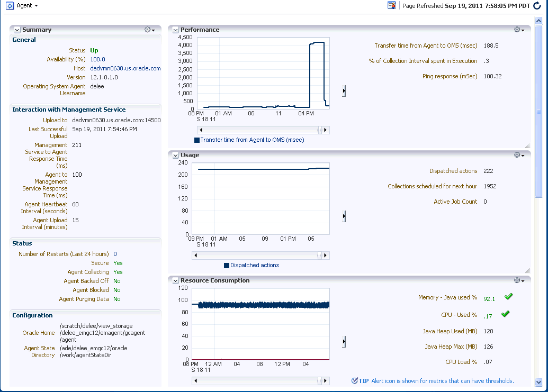Click right arrow on Performance time scrollbar

326,130
